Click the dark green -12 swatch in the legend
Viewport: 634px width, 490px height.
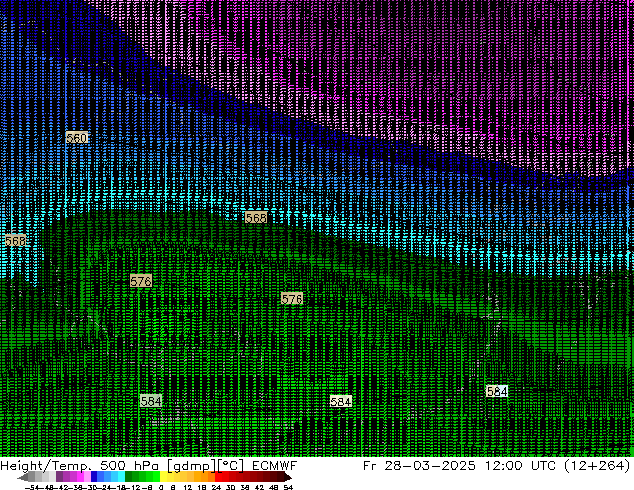tap(129, 477)
